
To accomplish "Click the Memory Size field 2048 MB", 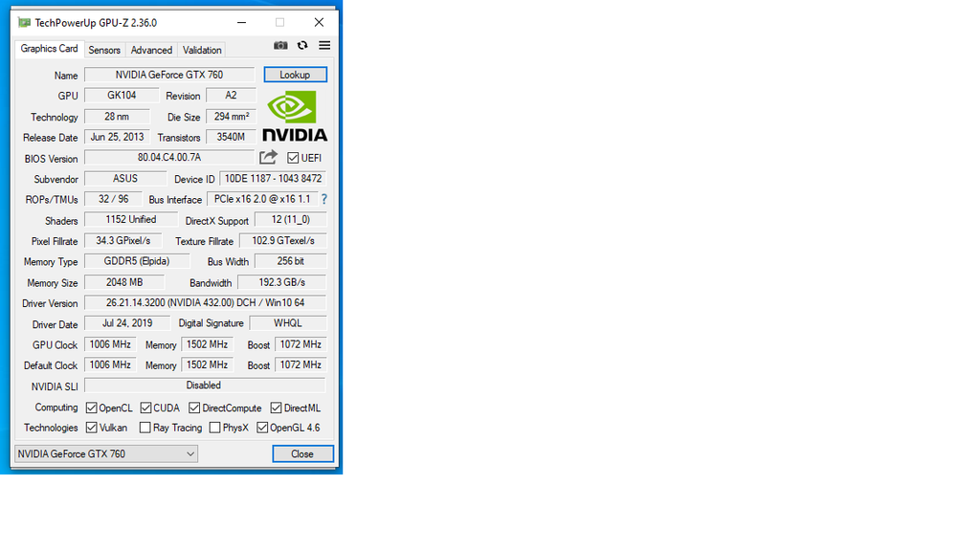I will (x=124, y=282).
